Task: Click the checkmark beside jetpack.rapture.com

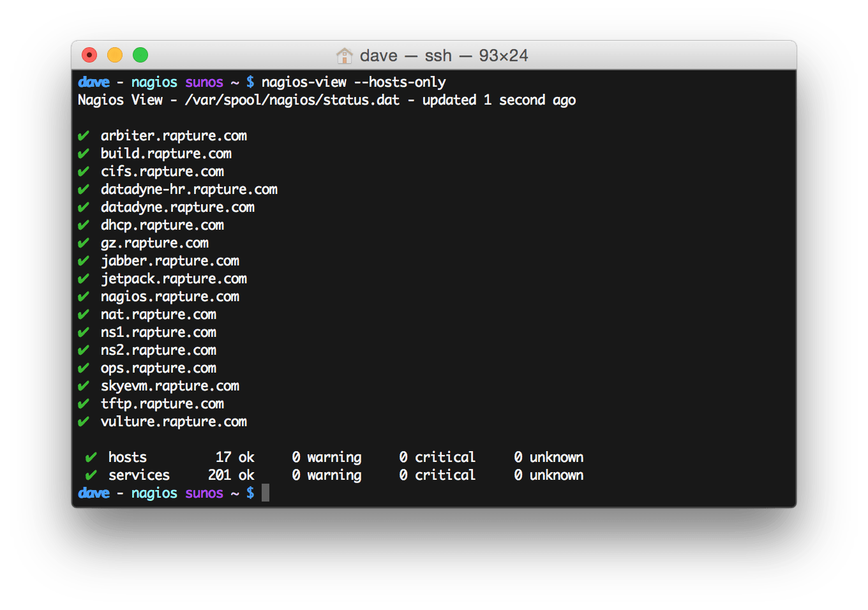Action: 84,279
